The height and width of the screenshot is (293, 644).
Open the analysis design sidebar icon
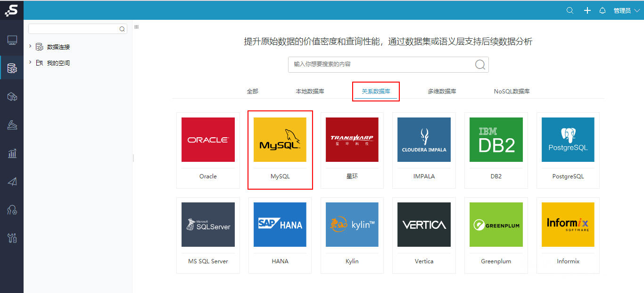[12, 125]
